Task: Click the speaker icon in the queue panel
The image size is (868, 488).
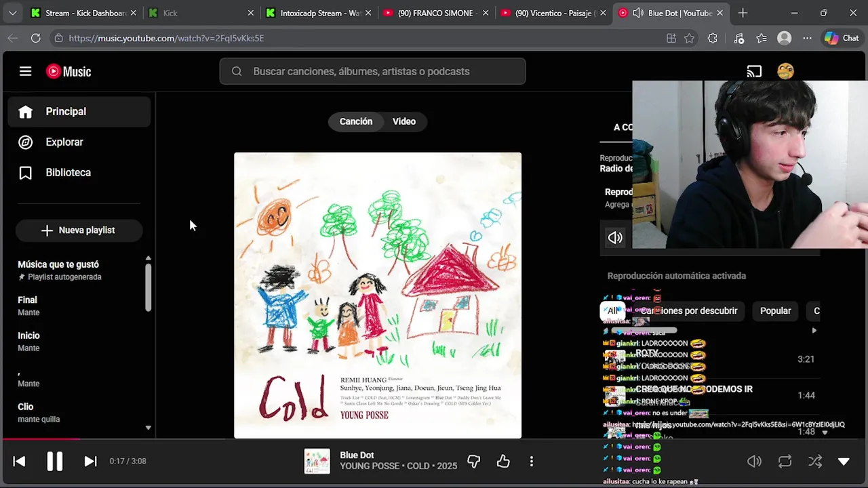Action: [615, 237]
